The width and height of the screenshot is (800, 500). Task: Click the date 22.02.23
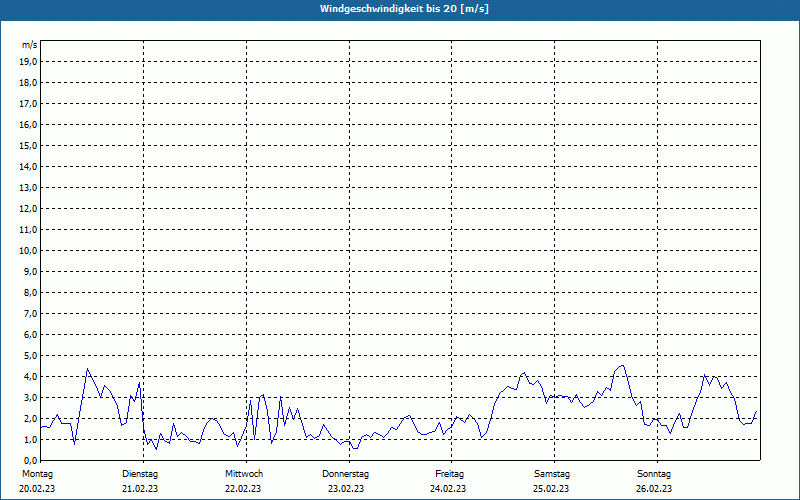tap(243, 489)
